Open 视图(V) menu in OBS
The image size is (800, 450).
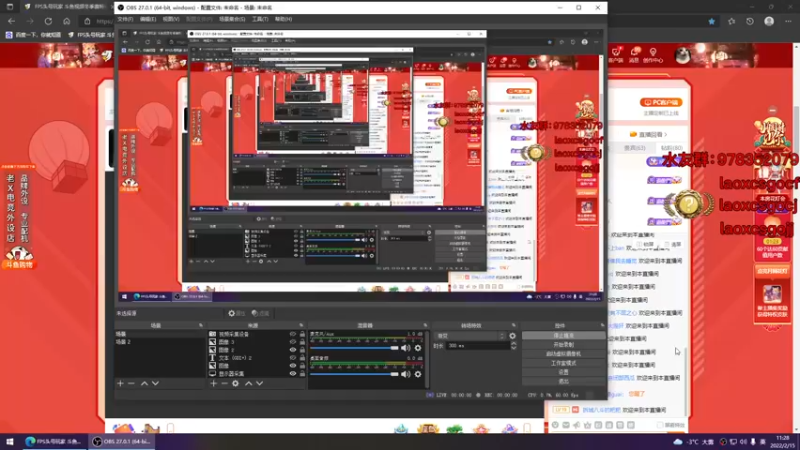171,19
